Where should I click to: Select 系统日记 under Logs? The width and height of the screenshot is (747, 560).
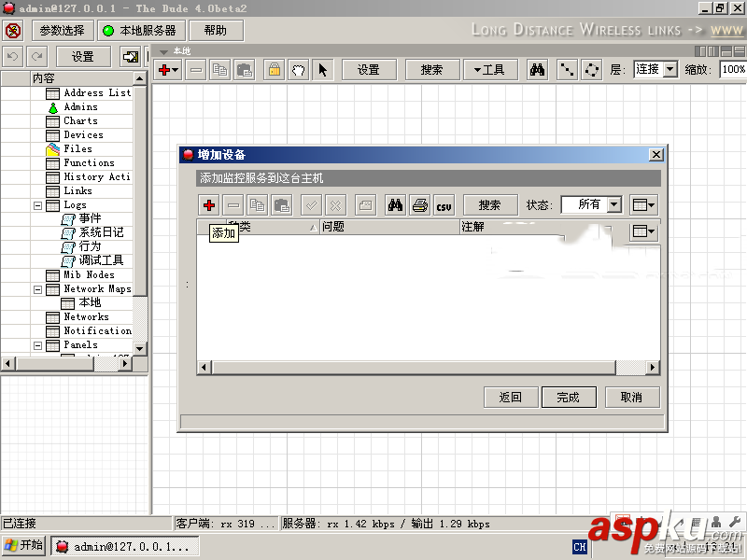pyautogui.click(x=92, y=232)
